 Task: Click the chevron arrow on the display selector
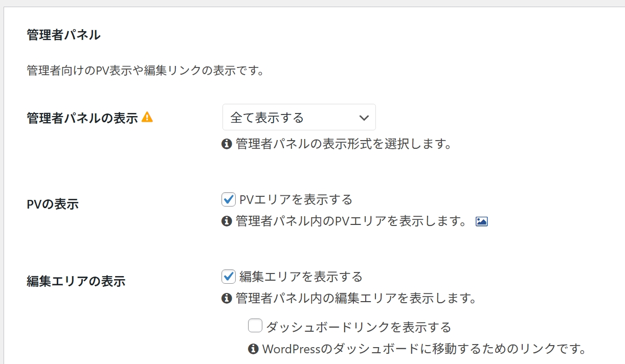tap(363, 117)
